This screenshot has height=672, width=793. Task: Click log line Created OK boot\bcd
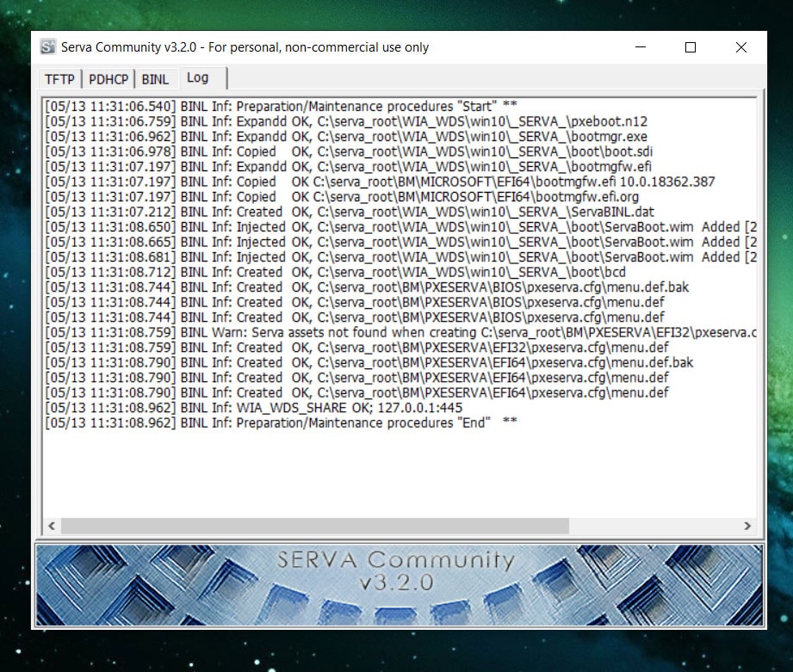click(x=335, y=273)
